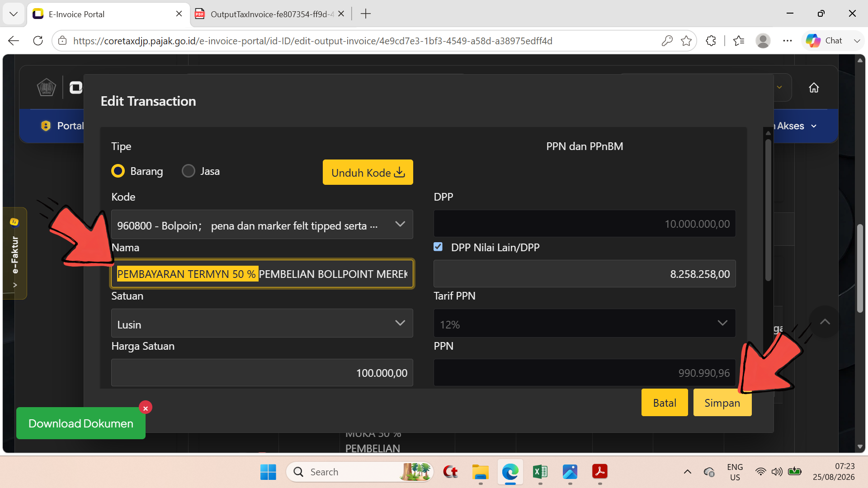
Task: Uncheck DPP Nilai Lain/DPP checkbox
Action: 438,247
